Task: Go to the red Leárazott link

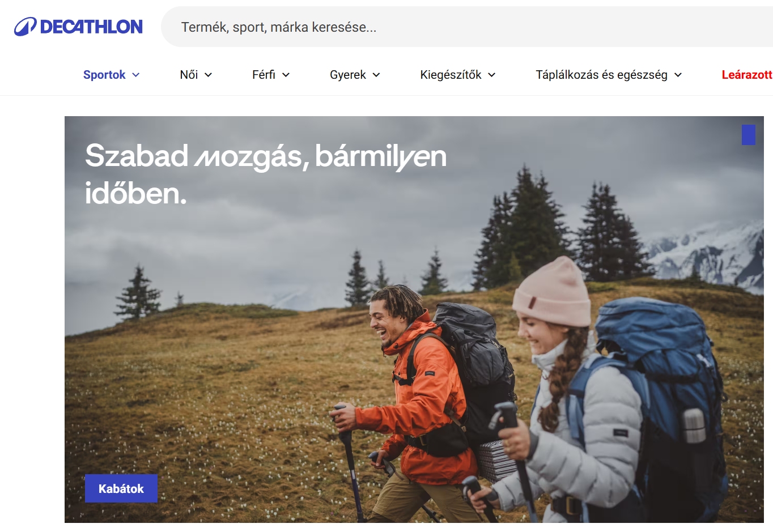Action: pos(747,75)
